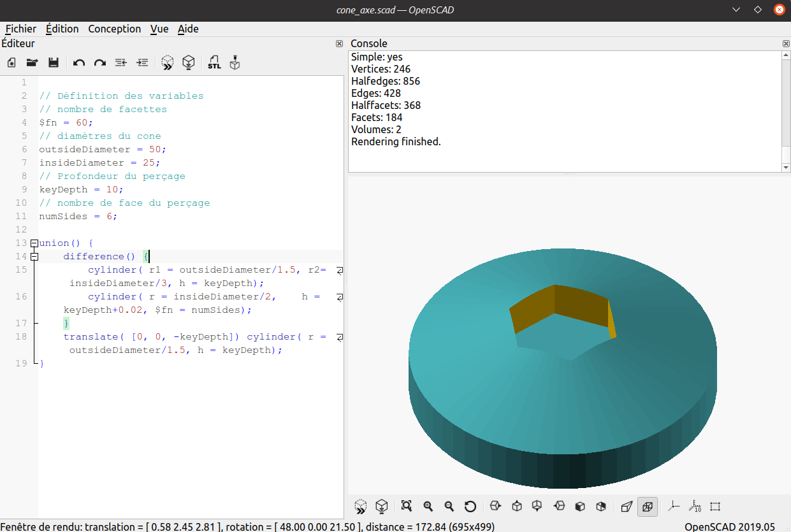Open the Conception menu

(x=114, y=29)
